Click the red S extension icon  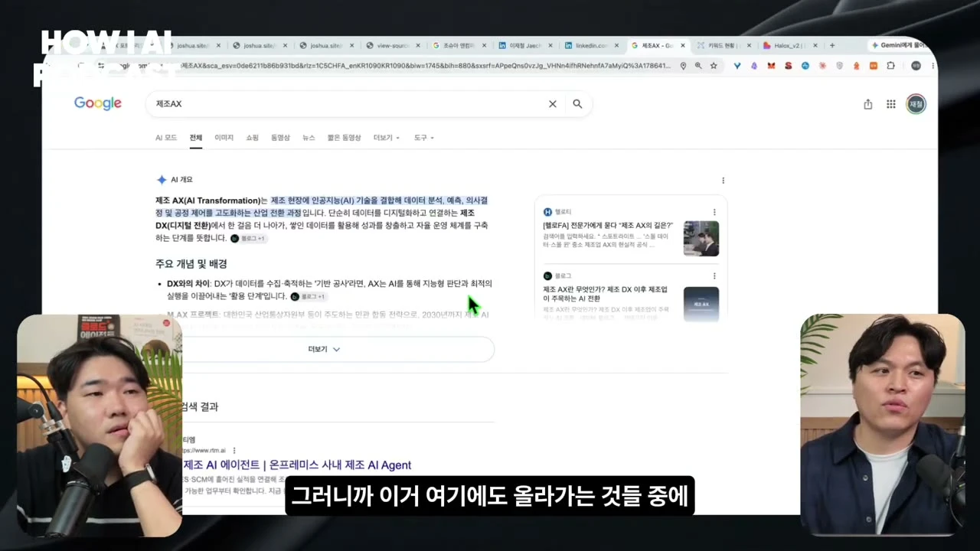coord(789,66)
